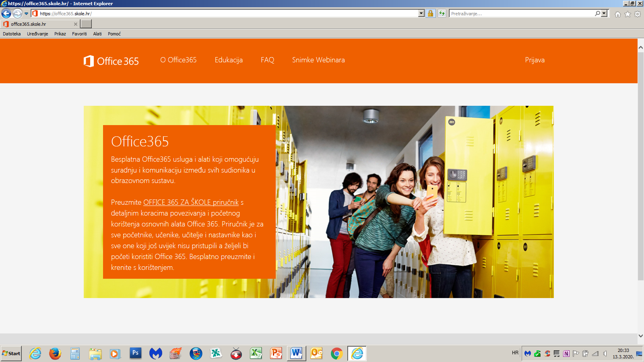The image size is (644, 362).
Task: Click the Prijava login link
Action: click(x=535, y=60)
